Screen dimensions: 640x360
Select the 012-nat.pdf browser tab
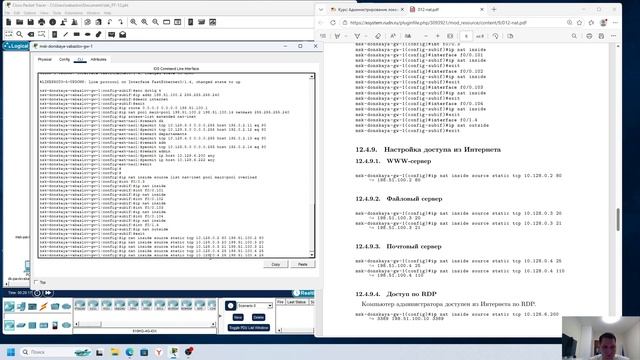point(446,9)
